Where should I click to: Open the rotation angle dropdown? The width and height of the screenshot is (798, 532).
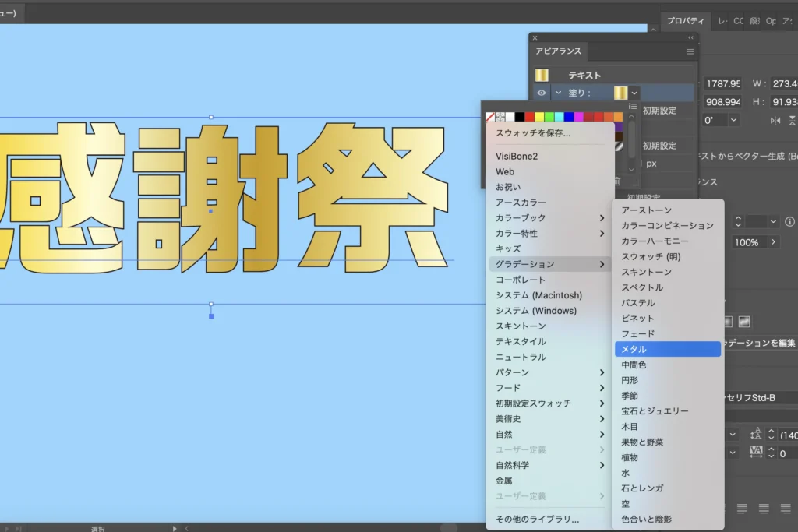click(x=733, y=120)
